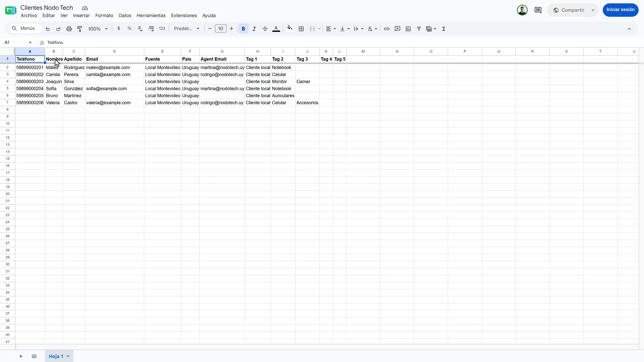The width and height of the screenshot is (644, 362).
Task: Toggle bold formatting
Action: 244,29
